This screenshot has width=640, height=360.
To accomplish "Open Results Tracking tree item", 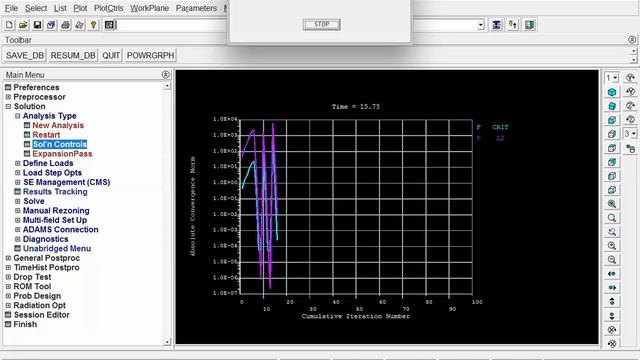I will coord(55,191).
